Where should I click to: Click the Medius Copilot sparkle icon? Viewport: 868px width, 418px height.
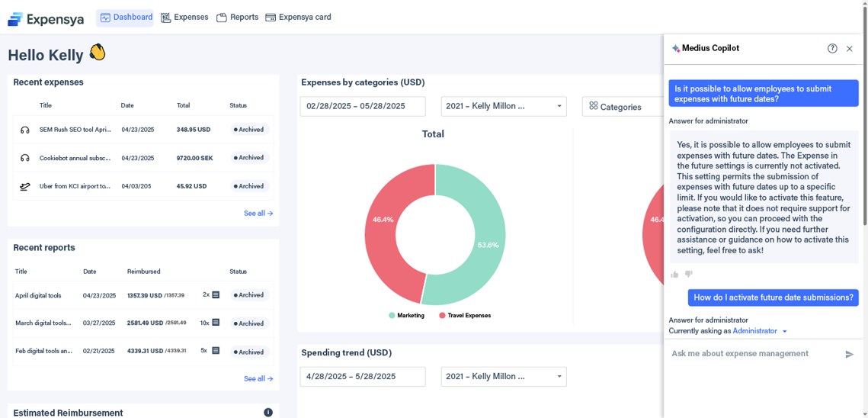click(x=675, y=48)
